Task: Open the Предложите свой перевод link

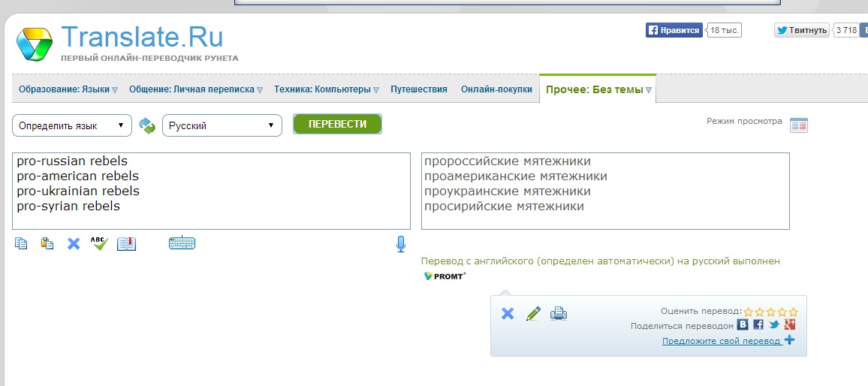Action: tap(722, 341)
